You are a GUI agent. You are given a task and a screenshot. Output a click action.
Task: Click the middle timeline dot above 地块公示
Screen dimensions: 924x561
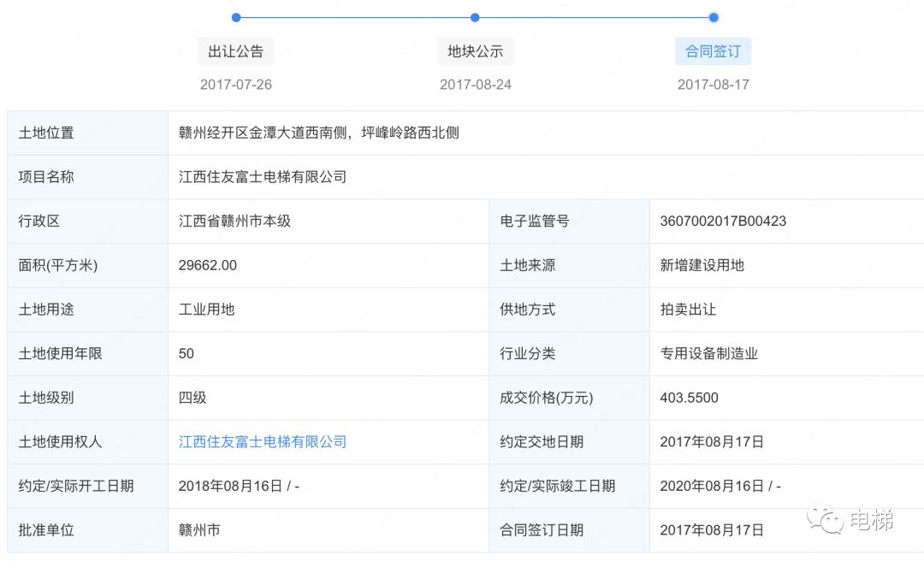475,17
